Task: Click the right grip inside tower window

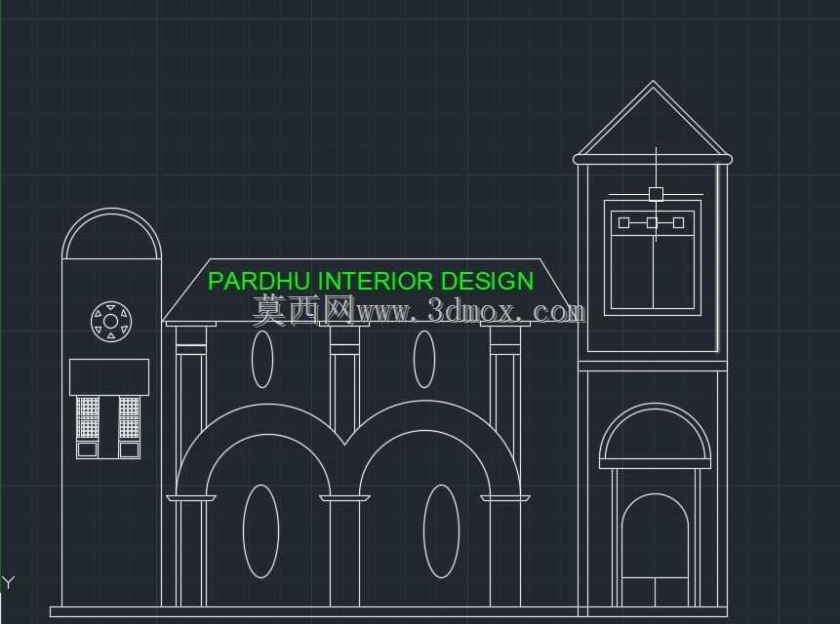Action: pos(679,222)
